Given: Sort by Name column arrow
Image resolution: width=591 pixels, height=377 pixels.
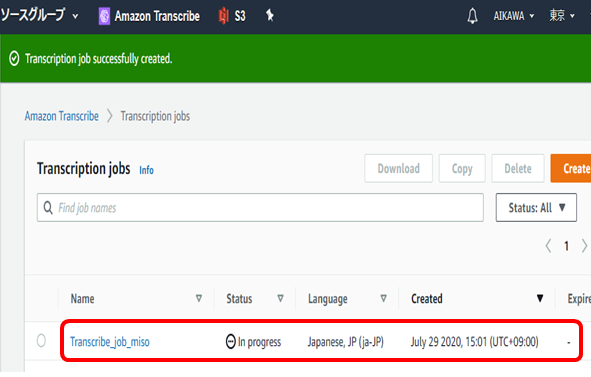Looking at the screenshot, I should coord(199,299).
